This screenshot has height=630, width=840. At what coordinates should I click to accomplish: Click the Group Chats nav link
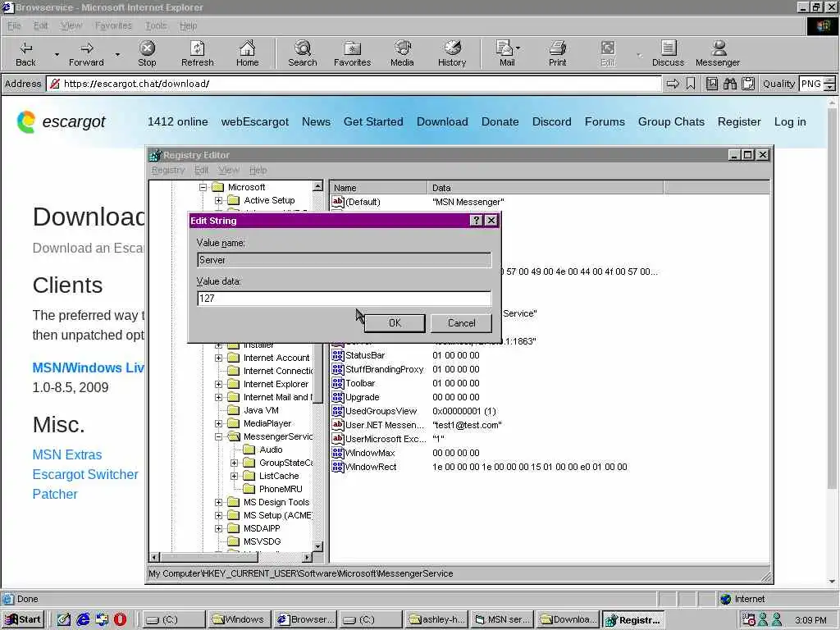pos(671,121)
